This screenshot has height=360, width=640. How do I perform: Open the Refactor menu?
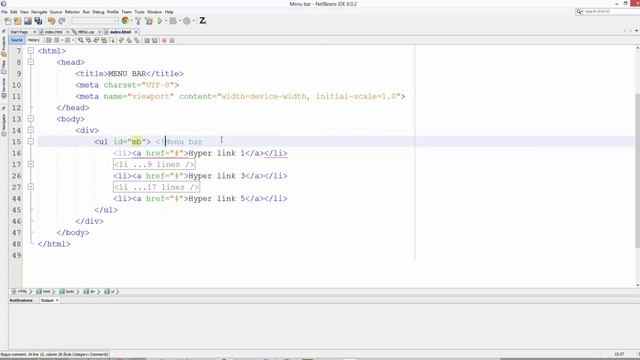coord(72,12)
